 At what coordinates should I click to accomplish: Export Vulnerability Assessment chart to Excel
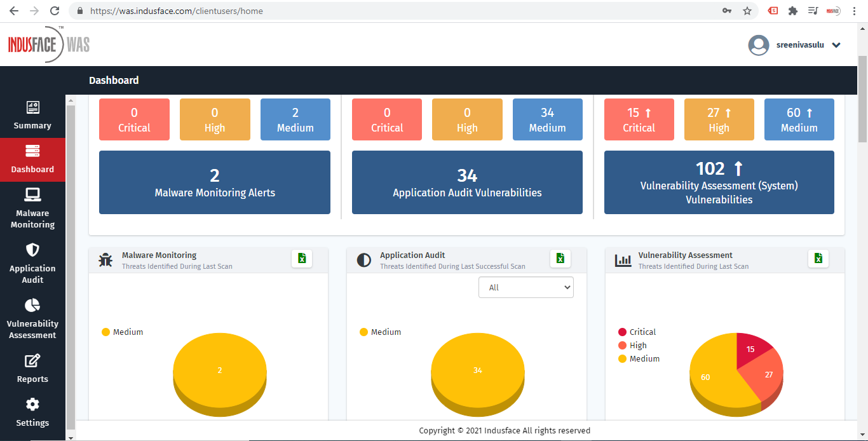click(818, 259)
